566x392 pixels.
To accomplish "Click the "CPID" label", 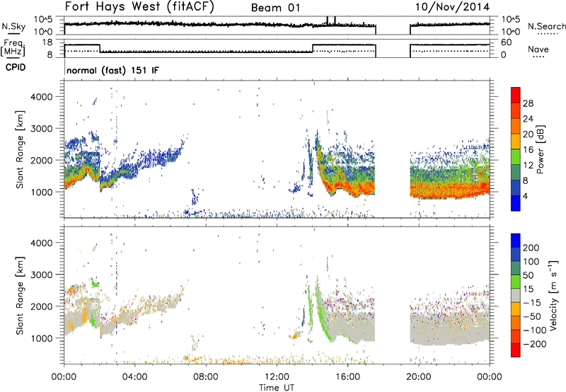I will (16, 67).
